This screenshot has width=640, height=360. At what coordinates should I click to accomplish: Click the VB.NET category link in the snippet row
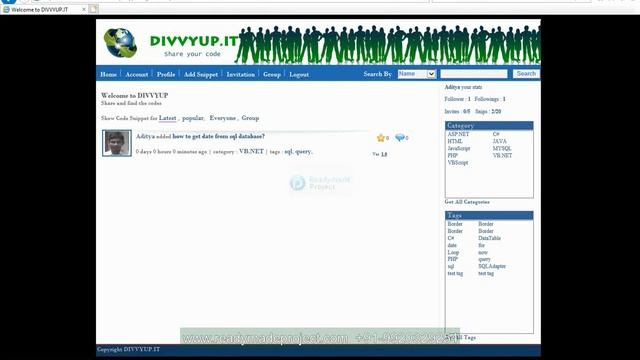(x=251, y=151)
